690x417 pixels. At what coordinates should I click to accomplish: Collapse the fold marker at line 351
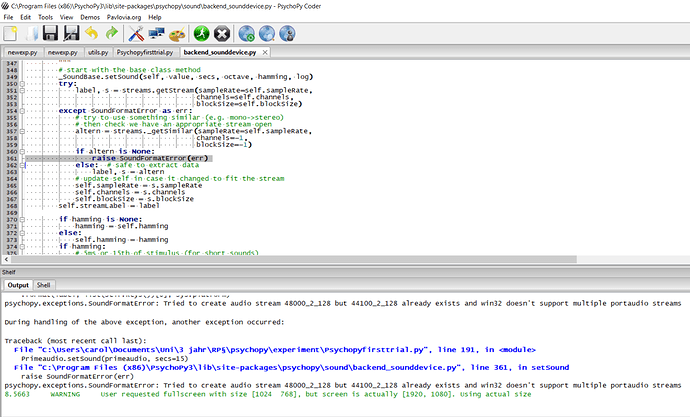22,90
